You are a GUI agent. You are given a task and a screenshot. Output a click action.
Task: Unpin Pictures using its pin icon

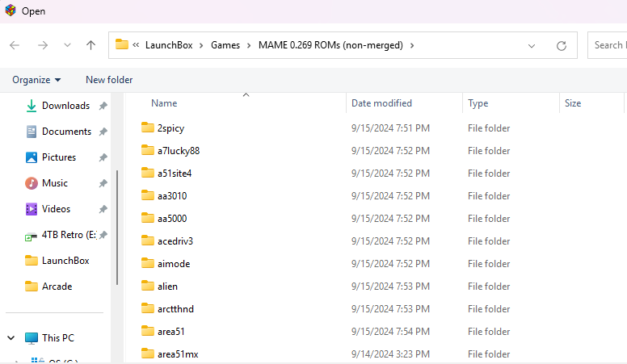[103, 157]
